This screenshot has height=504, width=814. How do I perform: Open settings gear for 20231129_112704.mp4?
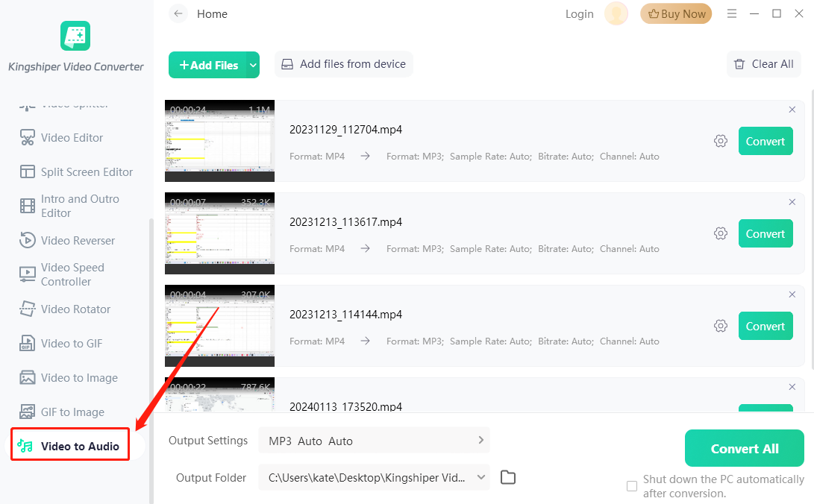coord(721,141)
